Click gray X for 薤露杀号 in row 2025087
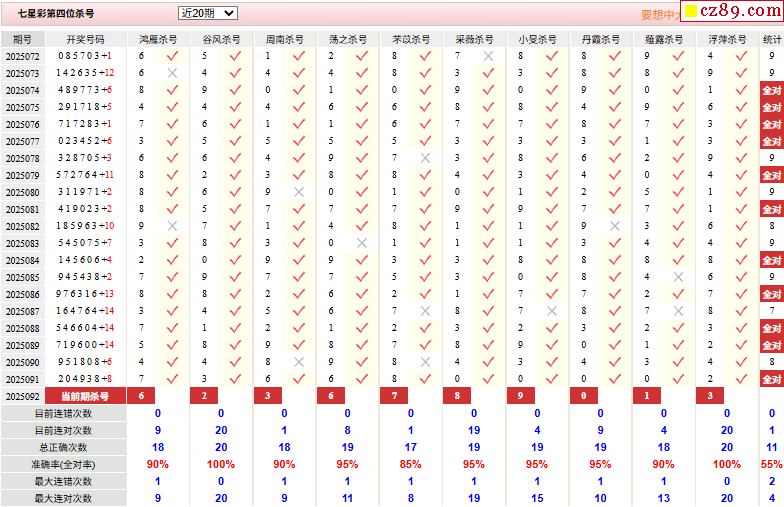 tap(678, 311)
